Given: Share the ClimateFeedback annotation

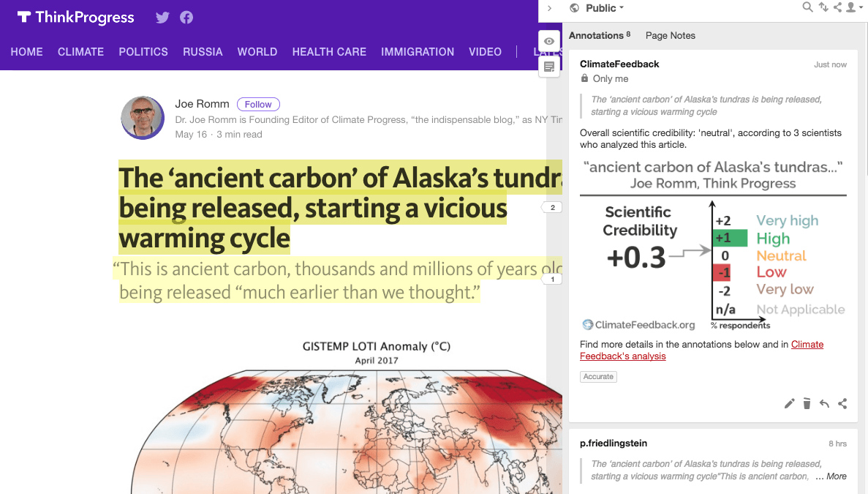Looking at the screenshot, I should tap(842, 404).
